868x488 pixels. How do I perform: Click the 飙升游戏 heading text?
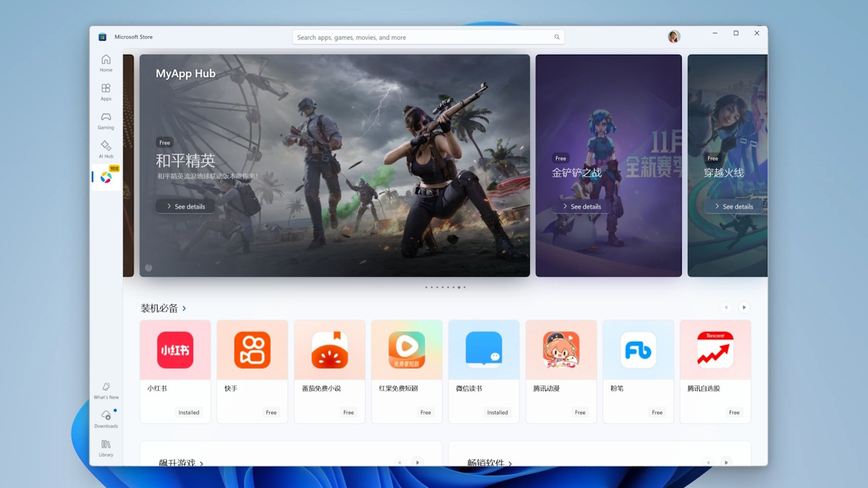177,463
